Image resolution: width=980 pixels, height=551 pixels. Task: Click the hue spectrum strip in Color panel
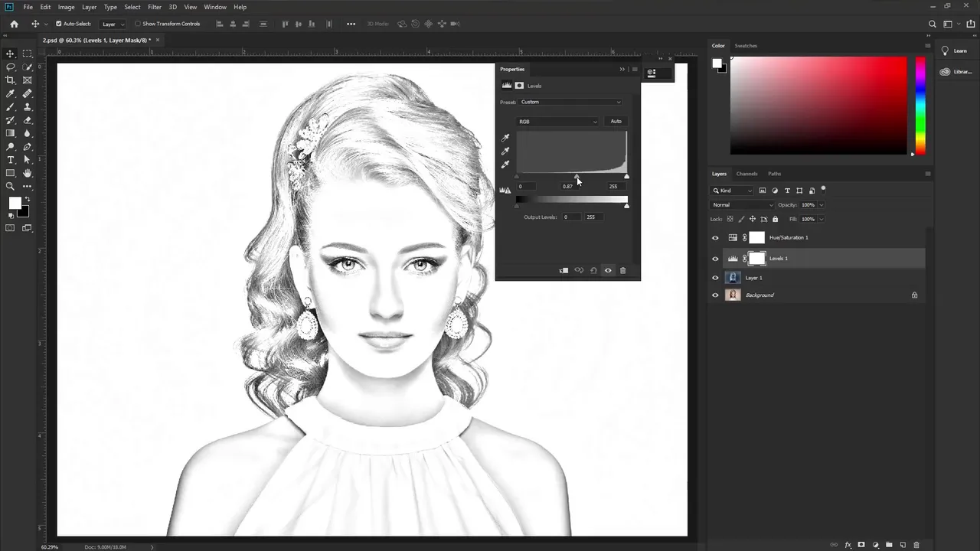tap(920, 106)
